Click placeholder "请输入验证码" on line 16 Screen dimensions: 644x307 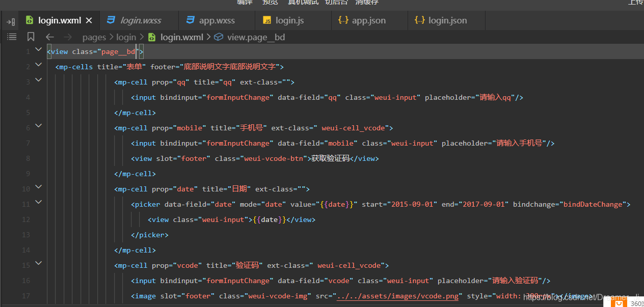[515, 281]
